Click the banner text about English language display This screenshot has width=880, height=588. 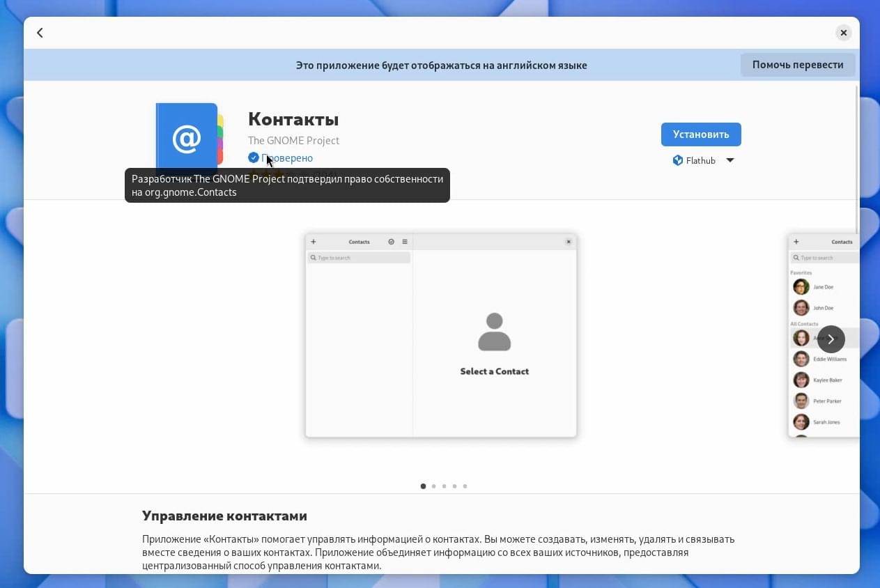[441, 65]
